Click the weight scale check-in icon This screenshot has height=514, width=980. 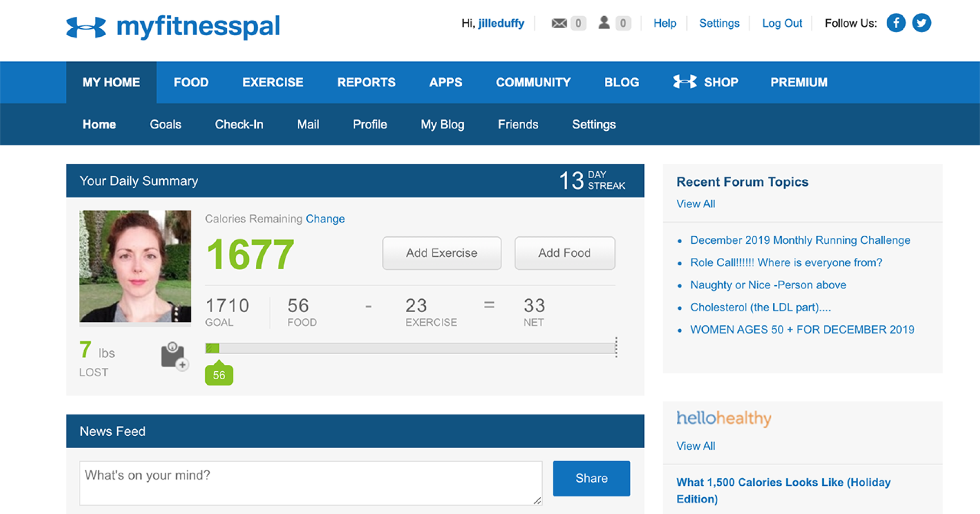click(x=175, y=356)
